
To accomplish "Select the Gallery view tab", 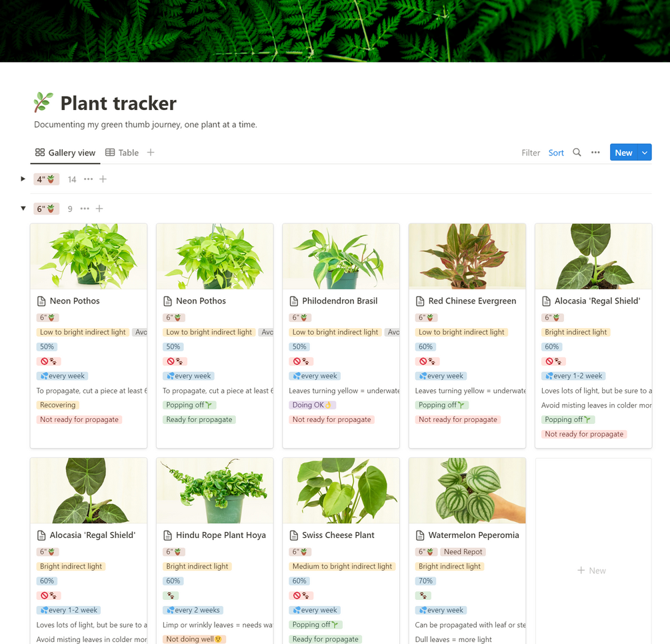I will [65, 153].
